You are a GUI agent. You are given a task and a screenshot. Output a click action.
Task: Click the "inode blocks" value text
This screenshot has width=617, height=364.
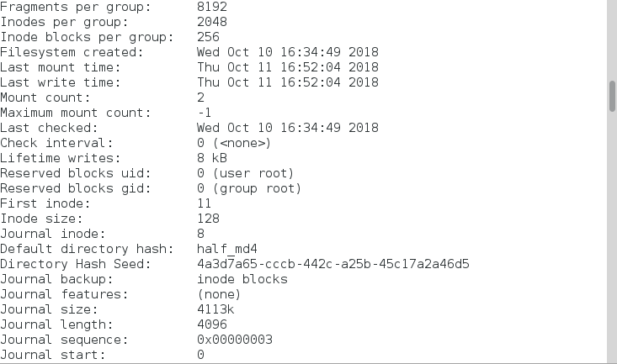pos(242,279)
